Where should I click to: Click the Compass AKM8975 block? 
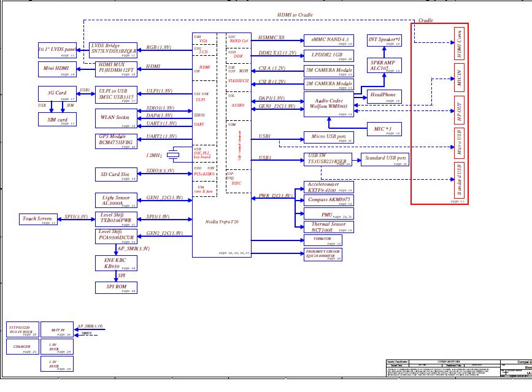(x=329, y=201)
